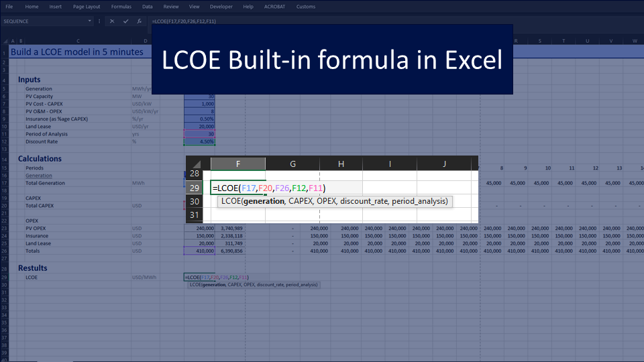Select the zoomed column H header
Image resolution: width=644 pixels, height=362 pixels.
(341, 164)
